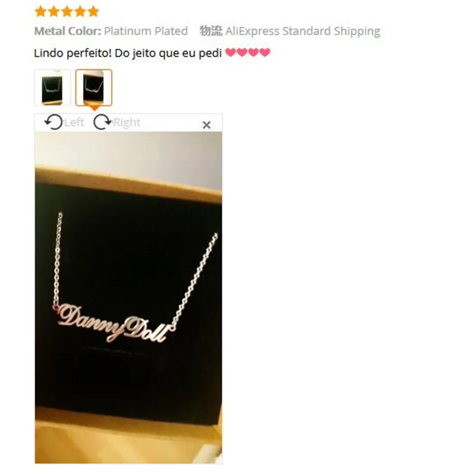Click the fourth orange rating star

coord(80,11)
